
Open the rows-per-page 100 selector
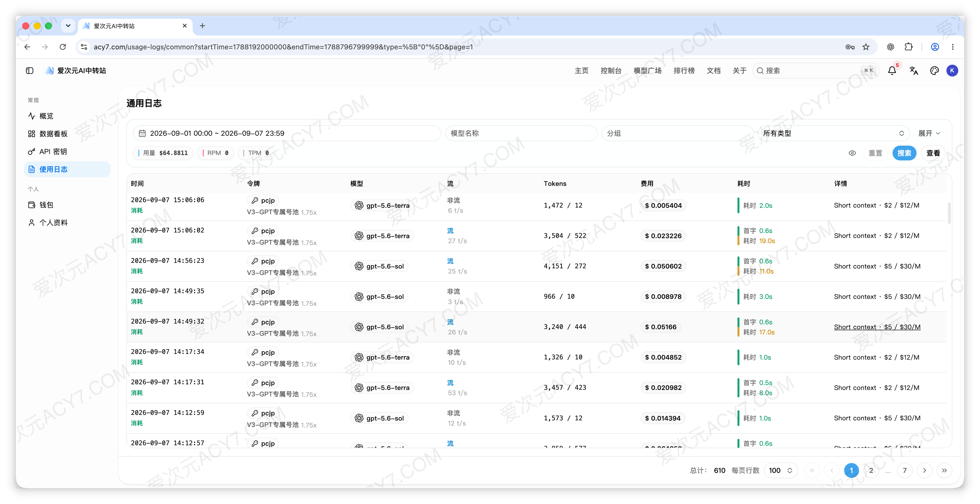click(x=781, y=470)
